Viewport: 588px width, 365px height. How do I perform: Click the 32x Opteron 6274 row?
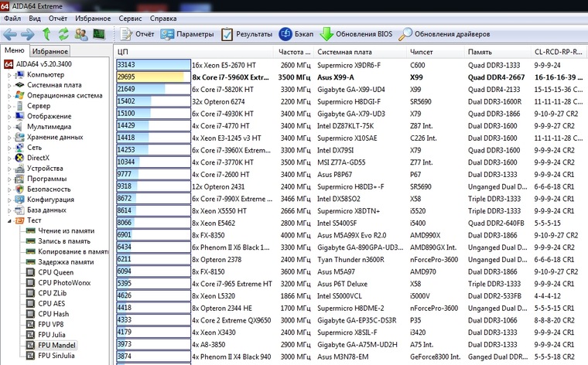(x=351, y=101)
